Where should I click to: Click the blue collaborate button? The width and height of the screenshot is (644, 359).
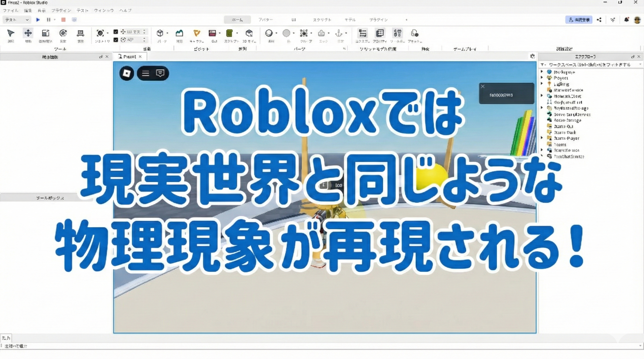[x=579, y=20]
